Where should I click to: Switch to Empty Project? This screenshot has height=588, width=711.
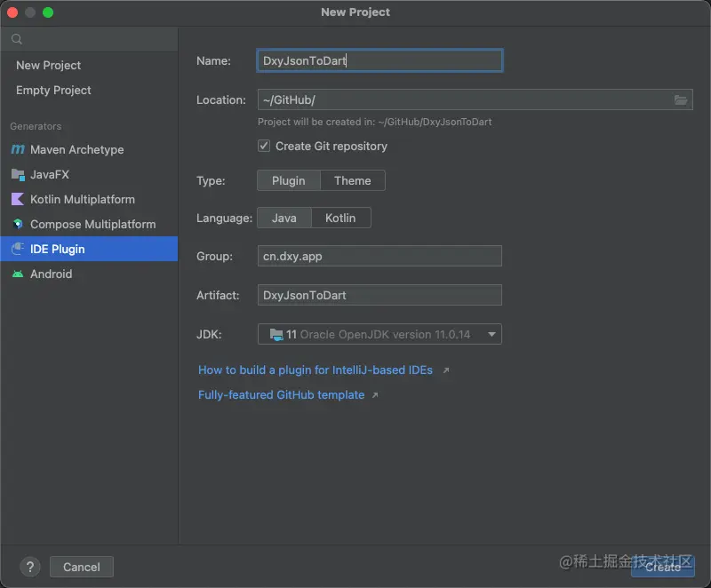[x=52, y=90]
